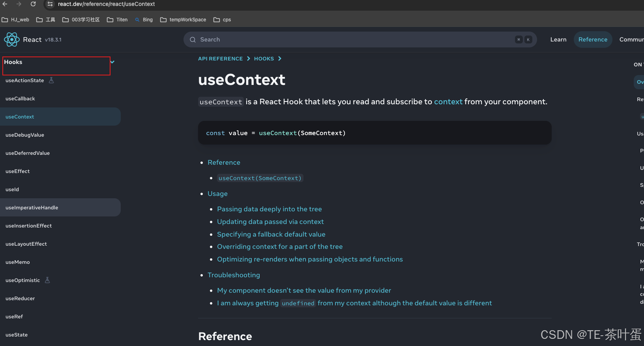Open the HJ_web bookmark folder
Viewport: 644px width, 346px height.
(x=15, y=20)
